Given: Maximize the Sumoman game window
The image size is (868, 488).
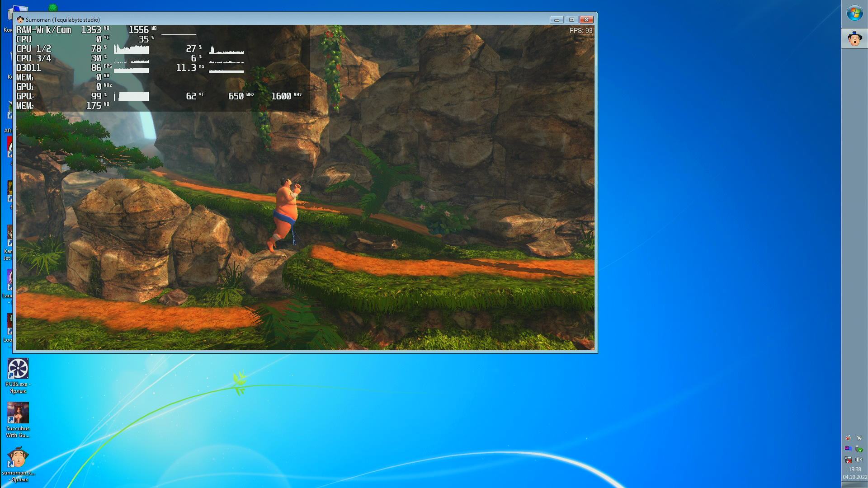Looking at the screenshot, I should (571, 19).
